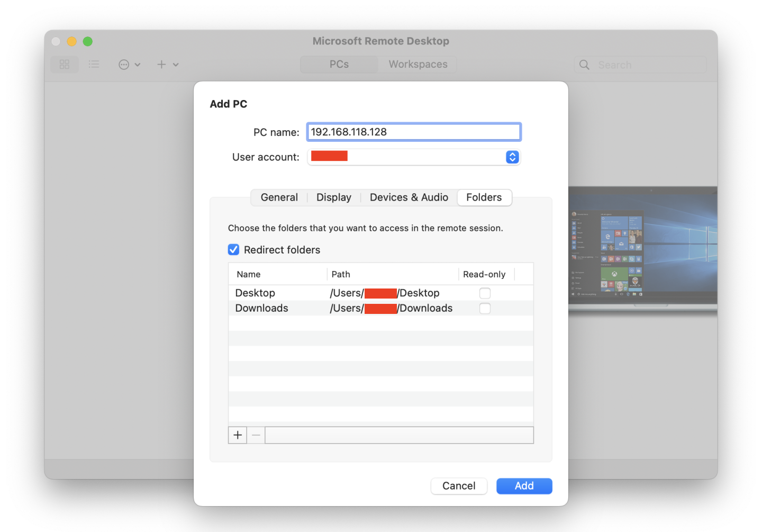The image size is (762, 532).
Task: Open the ellipsis actions menu
Action: click(129, 65)
